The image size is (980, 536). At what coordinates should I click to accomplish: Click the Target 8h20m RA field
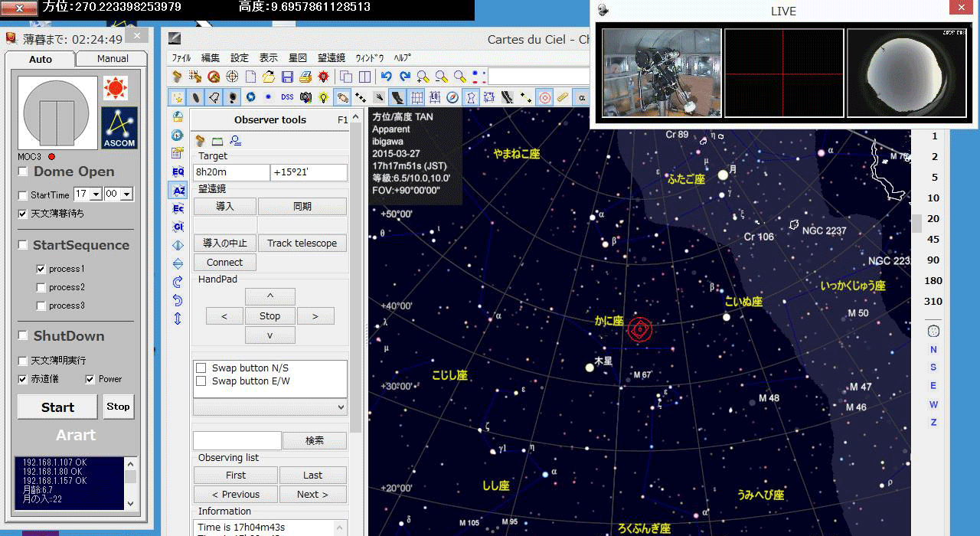click(x=231, y=172)
